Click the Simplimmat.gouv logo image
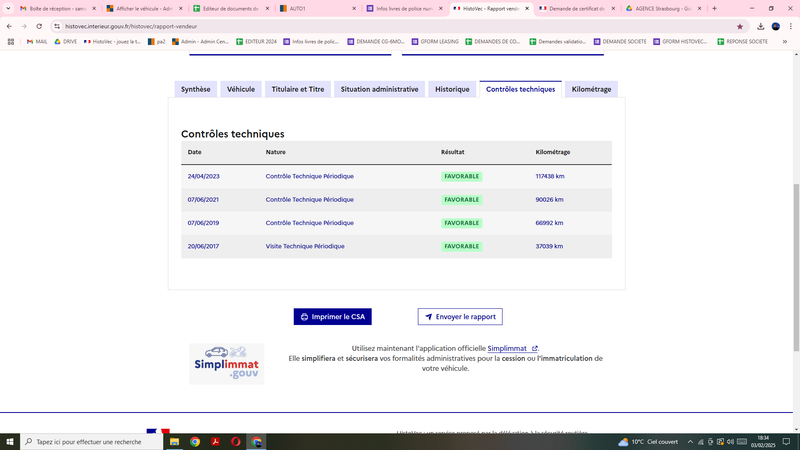800x450 pixels. pos(227,364)
